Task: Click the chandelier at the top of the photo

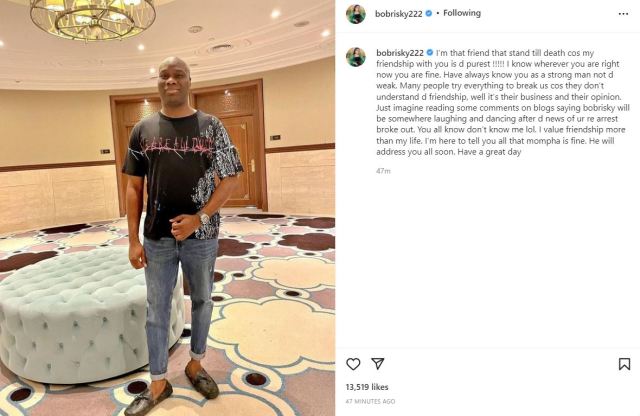Action: [93, 18]
